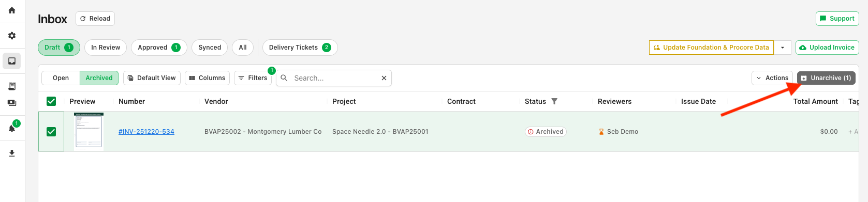Switch to the Delivery Tickets tab

tap(300, 48)
